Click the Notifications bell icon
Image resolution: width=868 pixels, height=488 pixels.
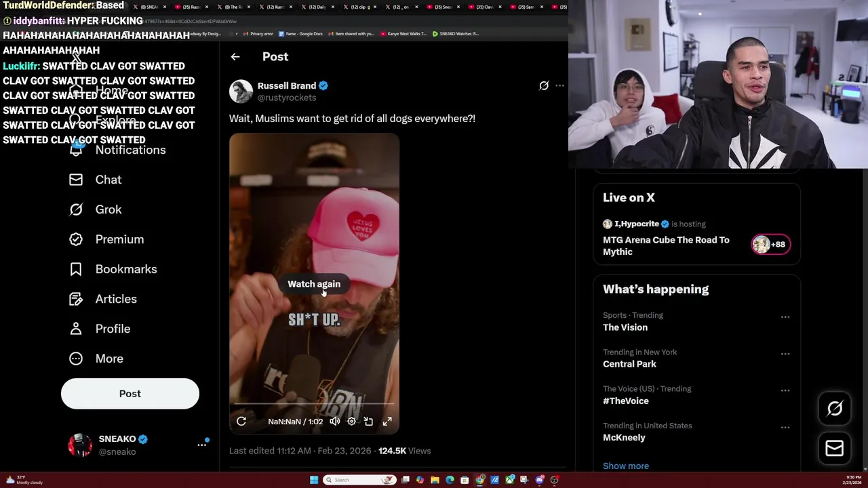point(76,150)
